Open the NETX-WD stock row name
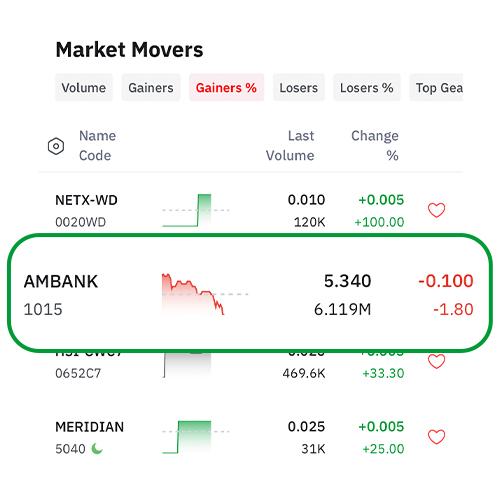The width and height of the screenshot is (500, 500). [x=86, y=200]
